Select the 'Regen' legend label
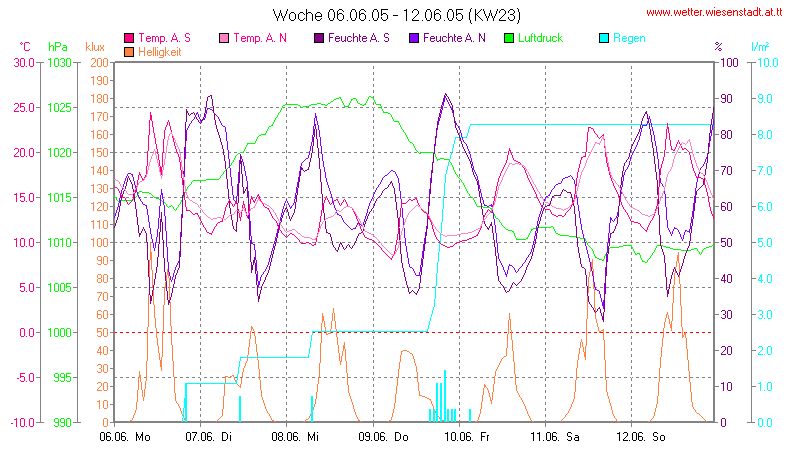This screenshot has height=460, width=790. tap(629, 38)
